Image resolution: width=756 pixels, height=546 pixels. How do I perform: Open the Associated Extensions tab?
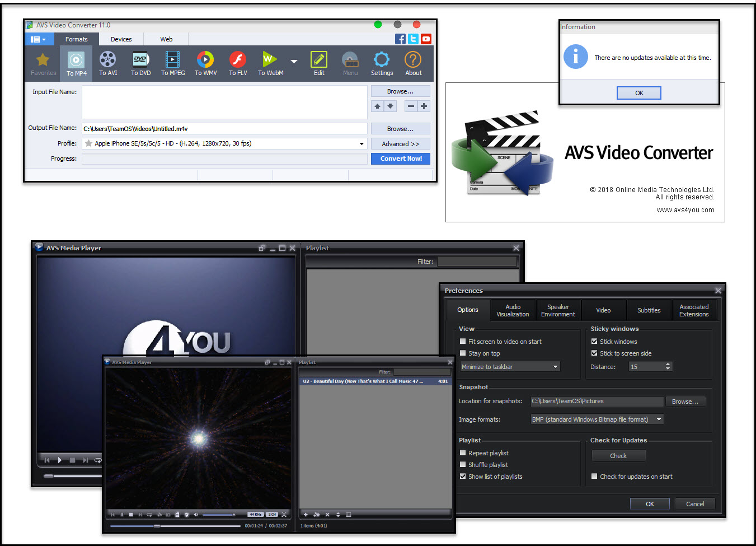pyautogui.click(x=694, y=310)
